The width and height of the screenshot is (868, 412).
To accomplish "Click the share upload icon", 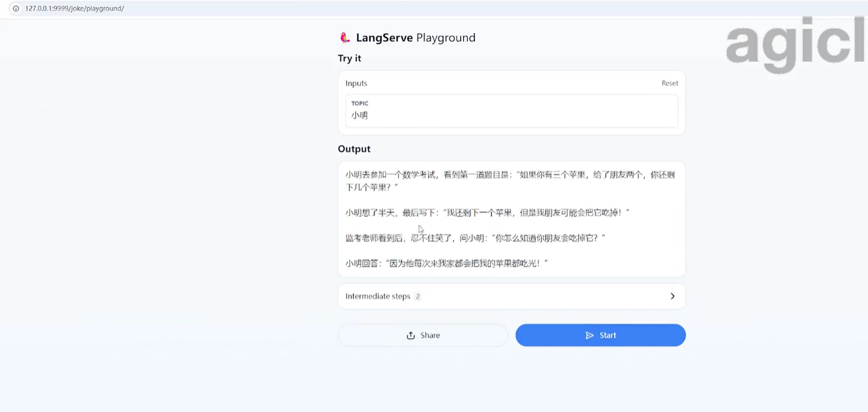I will [x=411, y=335].
